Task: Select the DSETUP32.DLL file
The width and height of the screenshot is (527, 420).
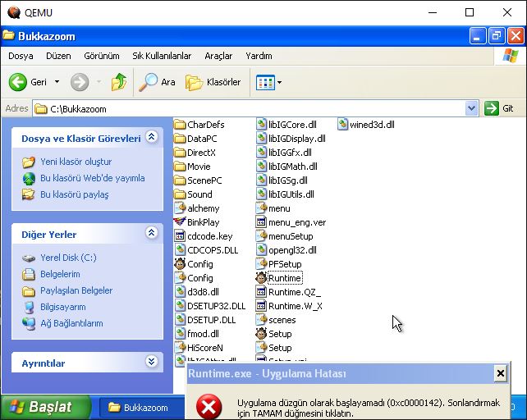Action: tap(210, 306)
